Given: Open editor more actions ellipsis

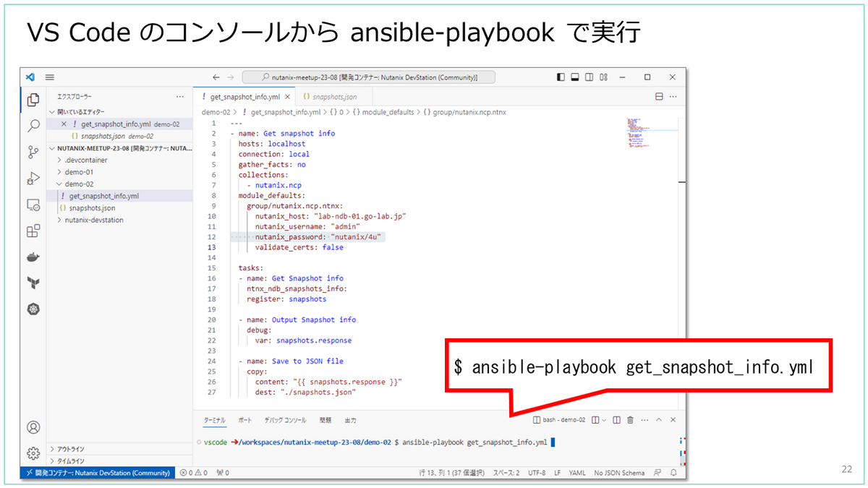Looking at the screenshot, I should [673, 96].
